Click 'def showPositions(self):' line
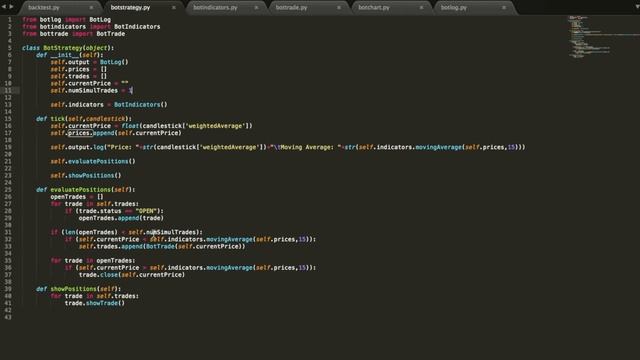 [x=79, y=289]
